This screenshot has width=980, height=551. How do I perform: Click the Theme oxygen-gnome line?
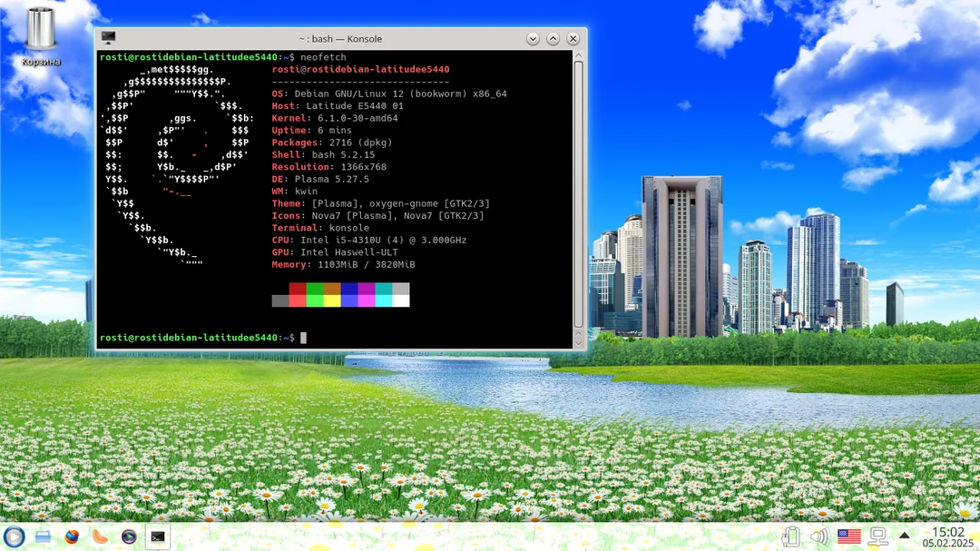click(x=380, y=204)
